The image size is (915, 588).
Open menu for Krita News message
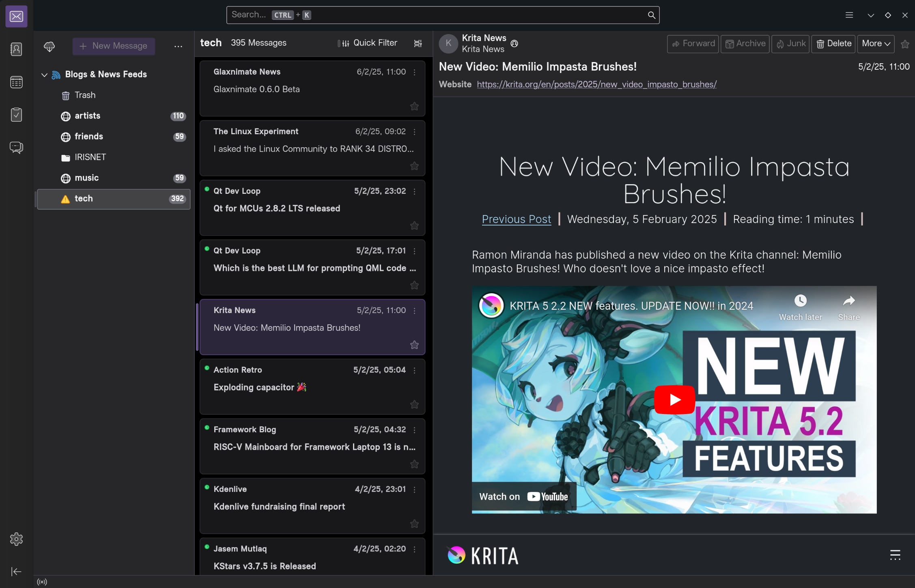pos(414,311)
